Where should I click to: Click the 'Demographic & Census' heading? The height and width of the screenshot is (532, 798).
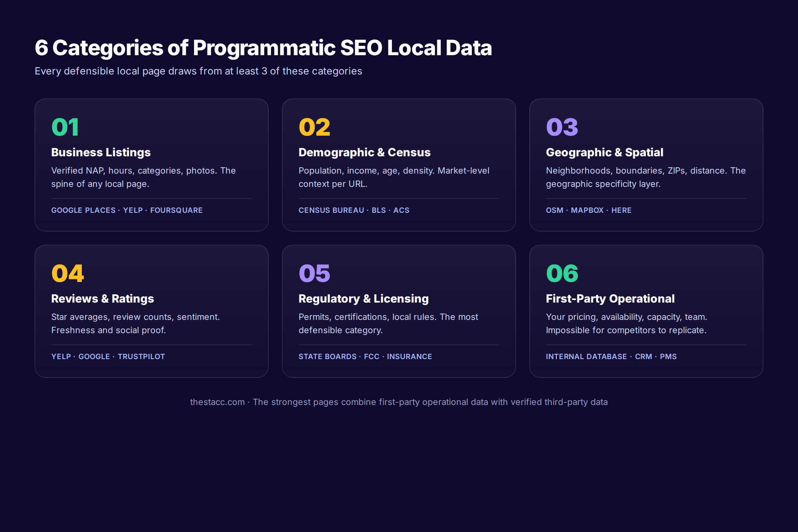pos(364,153)
